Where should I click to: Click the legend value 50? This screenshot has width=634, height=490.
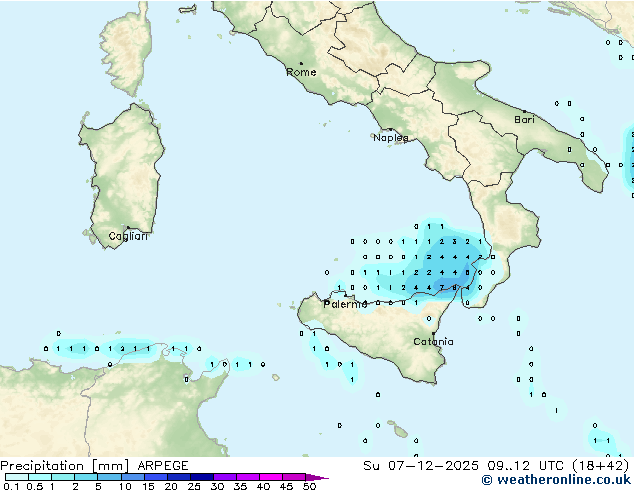click(309, 486)
